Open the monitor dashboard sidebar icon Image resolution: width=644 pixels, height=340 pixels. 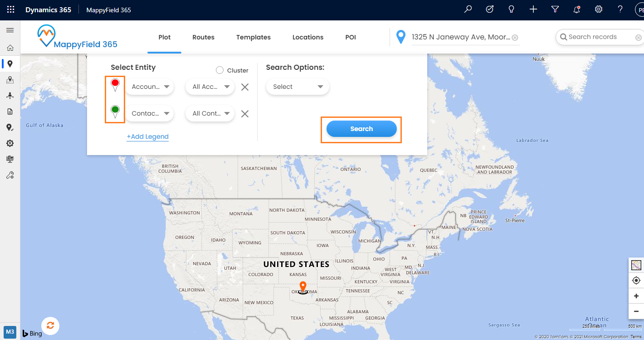10,159
